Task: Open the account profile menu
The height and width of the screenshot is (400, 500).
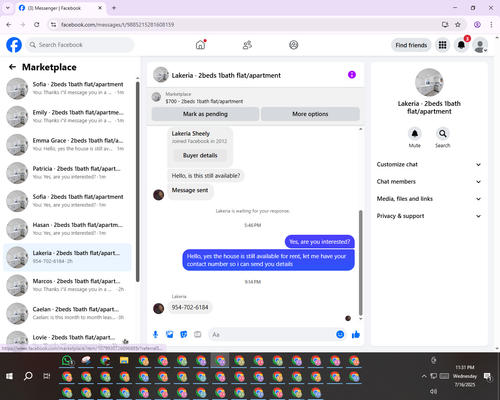Action: [x=480, y=45]
